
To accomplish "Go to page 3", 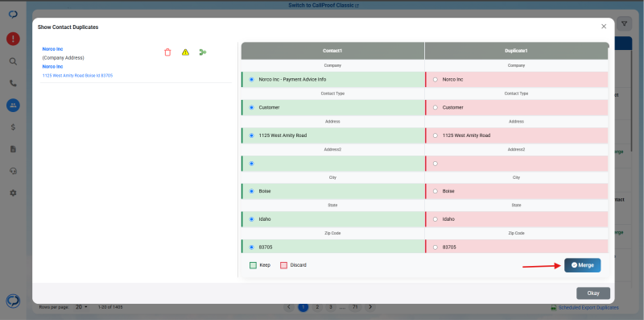I will tap(331, 307).
